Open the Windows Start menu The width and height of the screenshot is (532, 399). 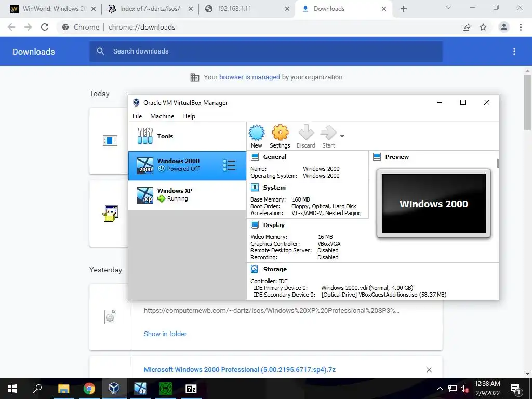tap(12, 389)
